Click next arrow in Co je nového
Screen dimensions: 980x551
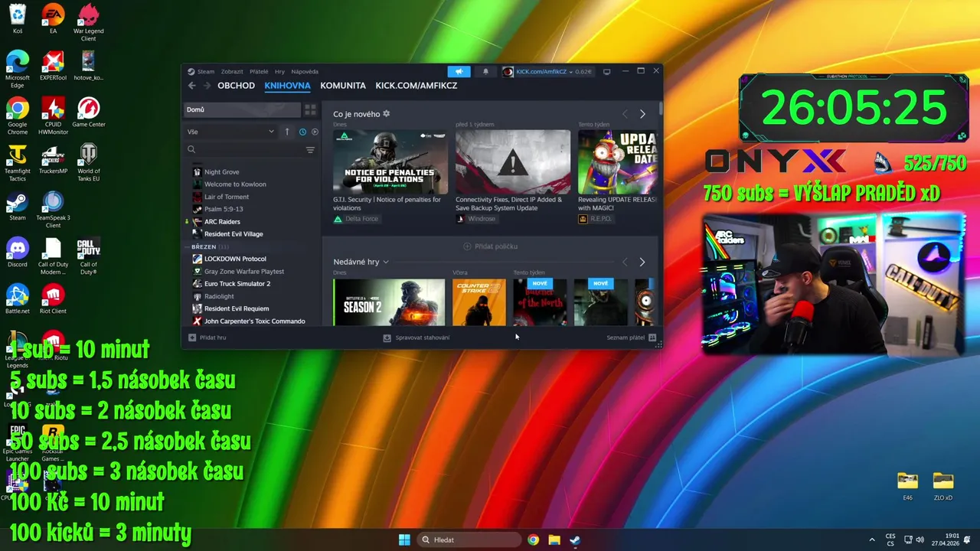coord(642,114)
